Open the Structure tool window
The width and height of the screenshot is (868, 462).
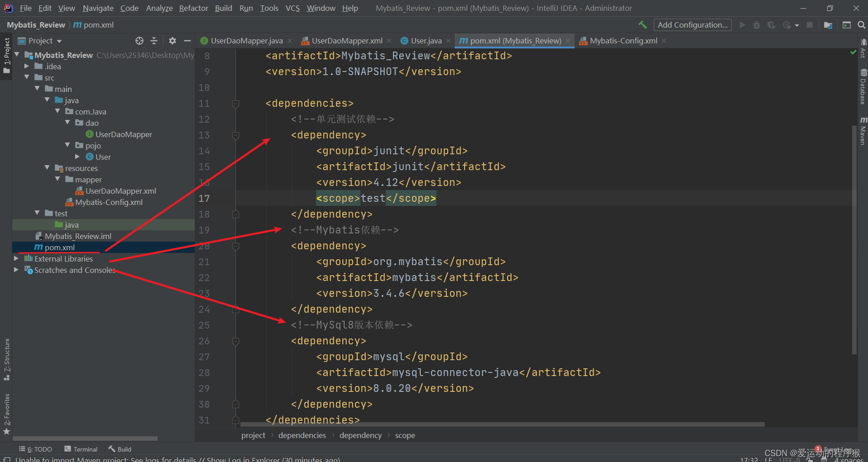7,359
